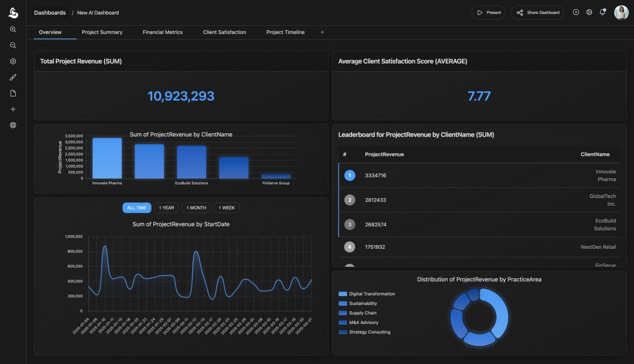Open the user profile avatar
634x364 pixels.
tap(622, 12)
